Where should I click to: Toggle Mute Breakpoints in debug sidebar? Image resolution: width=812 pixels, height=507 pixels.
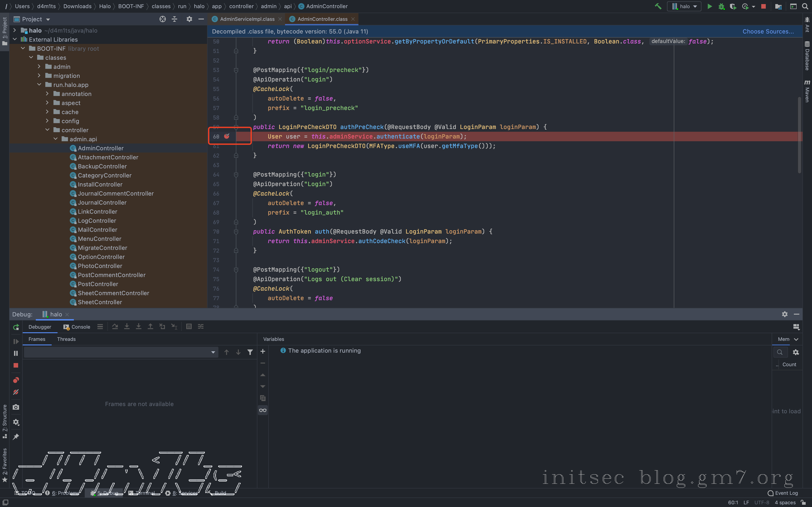(16, 392)
